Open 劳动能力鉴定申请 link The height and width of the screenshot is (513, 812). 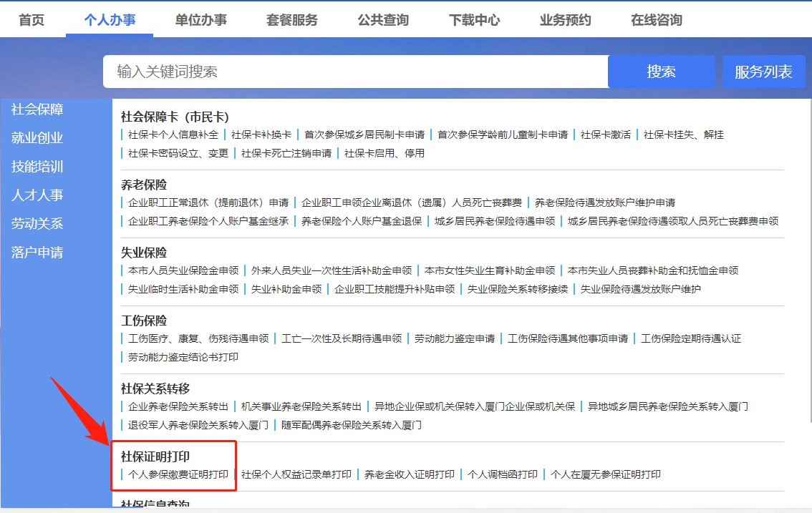tap(455, 338)
